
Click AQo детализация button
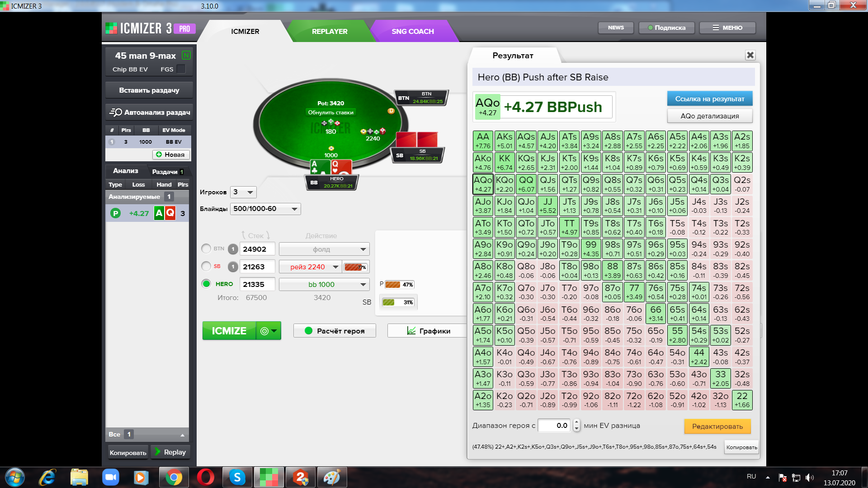[710, 116]
